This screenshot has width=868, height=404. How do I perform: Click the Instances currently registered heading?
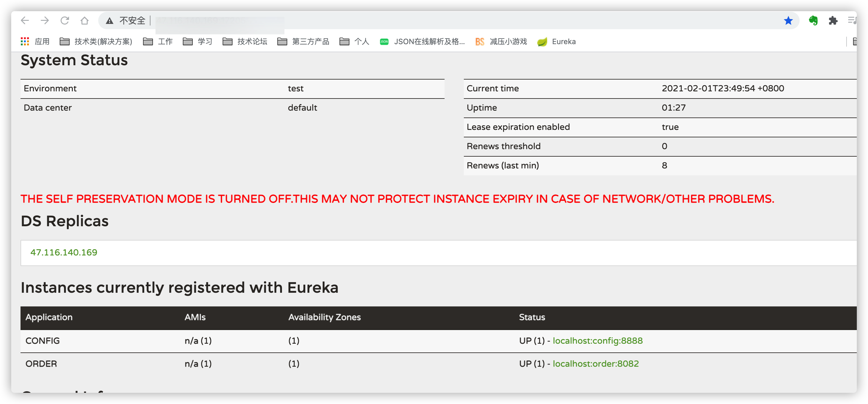(x=179, y=287)
